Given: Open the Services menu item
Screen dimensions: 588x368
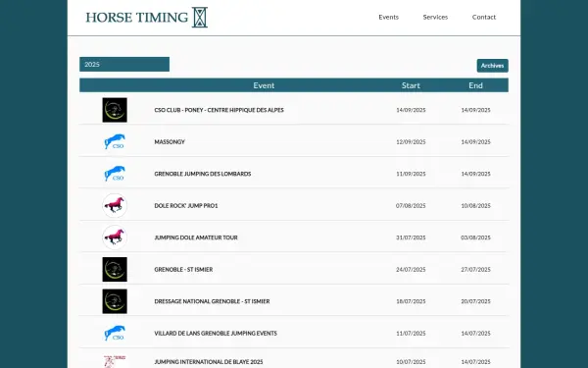Looking at the screenshot, I should (x=435, y=17).
